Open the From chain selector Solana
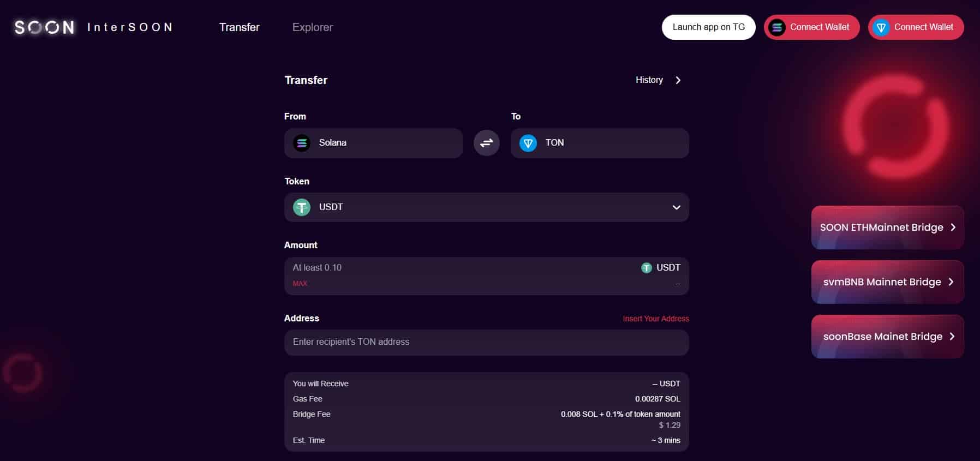Screen dimensions: 980x461 pyautogui.click(x=373, y=143)
